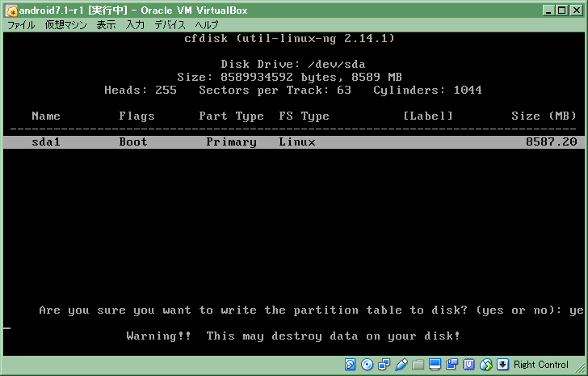The image size is (588, 376).
Task: Select the sda1 partition name
Action: pyautogui.click(x=46, y=142)
